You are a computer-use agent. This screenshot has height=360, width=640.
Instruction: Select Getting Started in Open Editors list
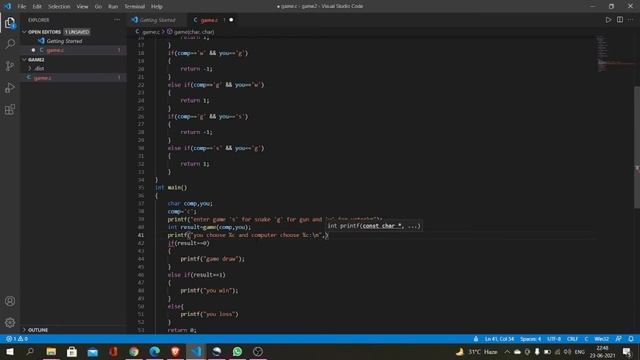coord(64,41)
